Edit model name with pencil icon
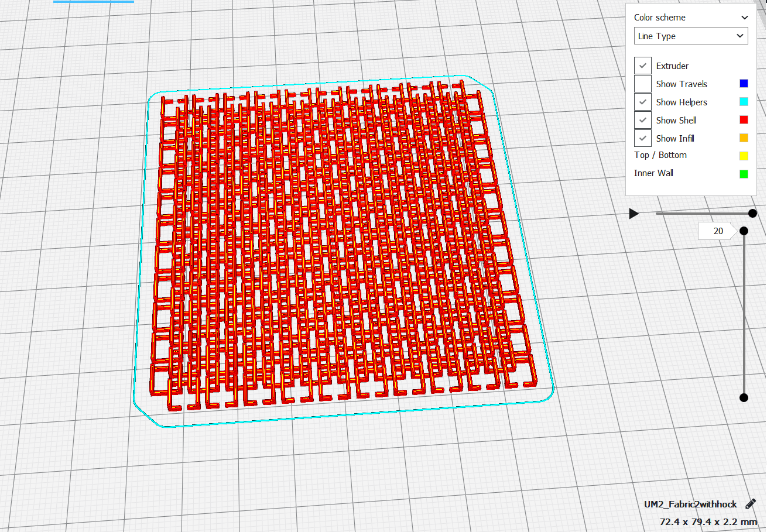Viewport: 767px width, 532px height. (751, 504)
